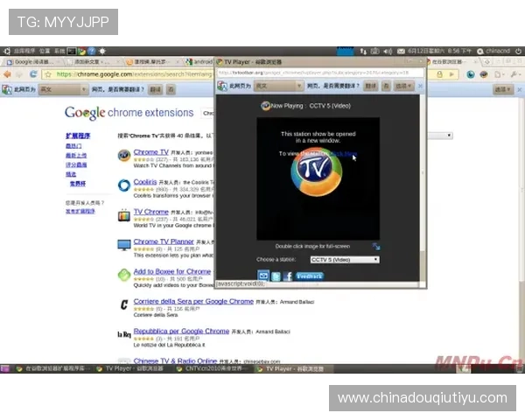The width and height of the screenshot is (525, 420).
Task: Switch to the tab with orange face favicon
Action: pos(152,62)
